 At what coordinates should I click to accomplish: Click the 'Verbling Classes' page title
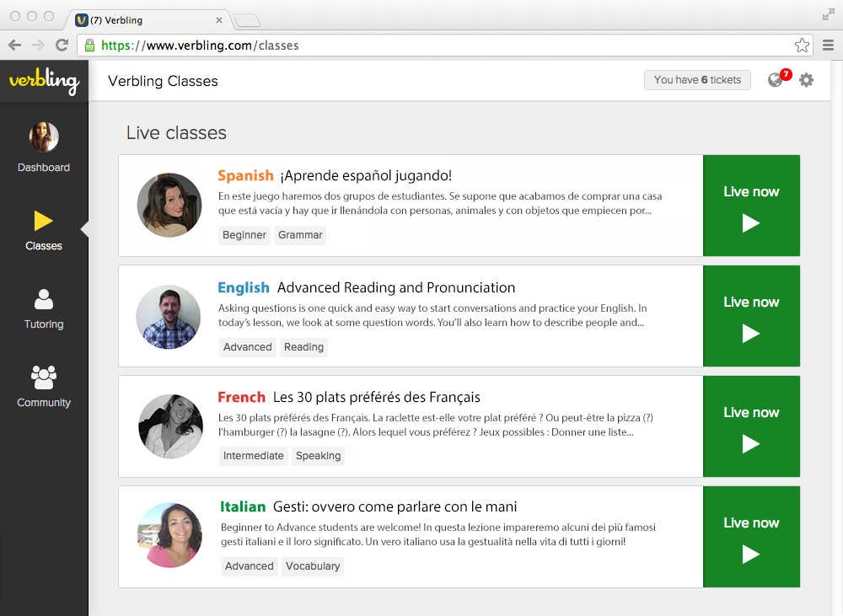pyautogui.click(x=163, y=81)
